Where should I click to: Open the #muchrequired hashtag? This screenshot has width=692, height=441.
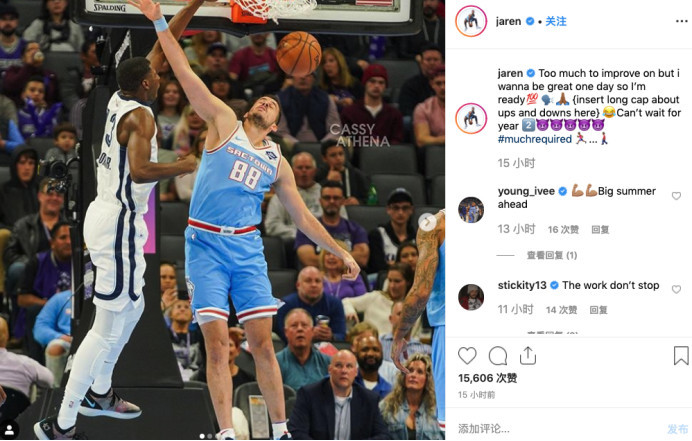534,139
